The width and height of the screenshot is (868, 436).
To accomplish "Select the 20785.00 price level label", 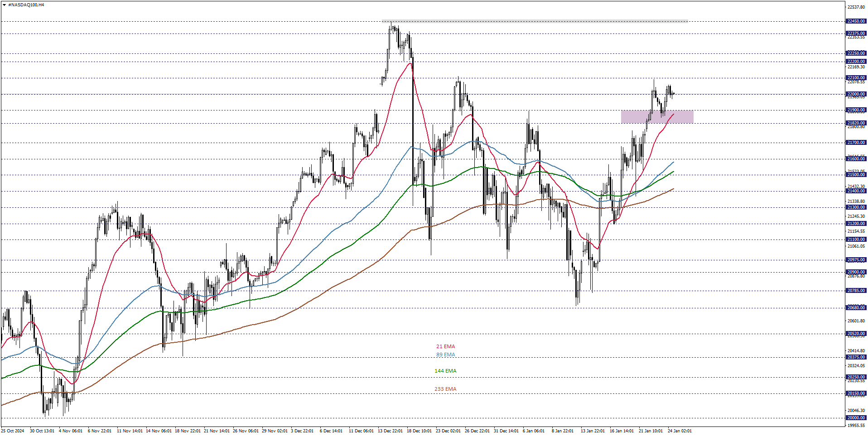I will [x=856, y=291].
